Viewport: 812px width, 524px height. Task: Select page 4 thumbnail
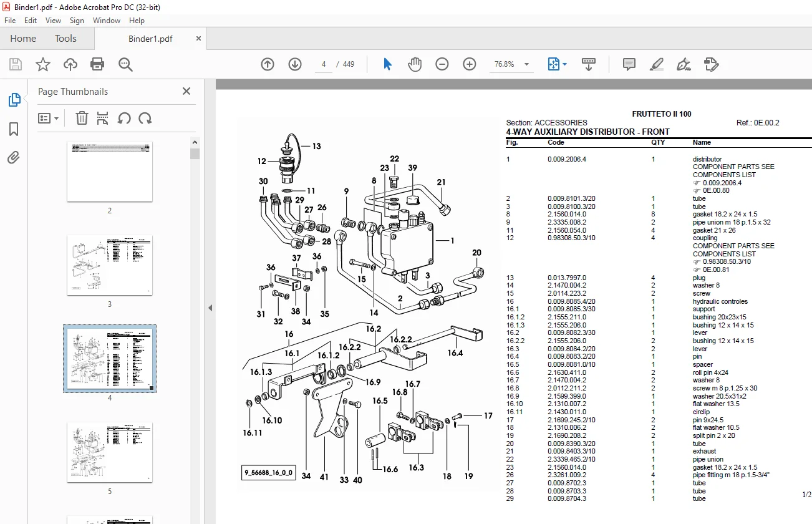coord(110,358)
